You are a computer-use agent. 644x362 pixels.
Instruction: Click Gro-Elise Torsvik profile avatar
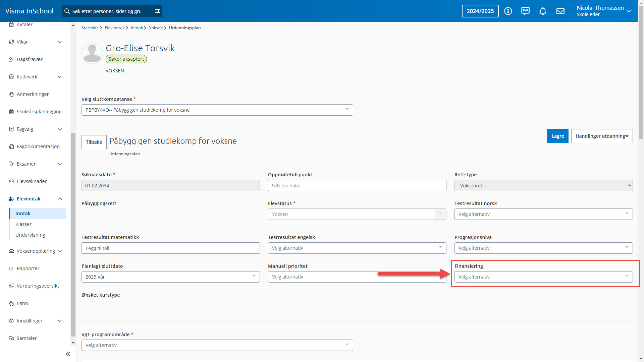pyautogui.click(x=92, y=53)
